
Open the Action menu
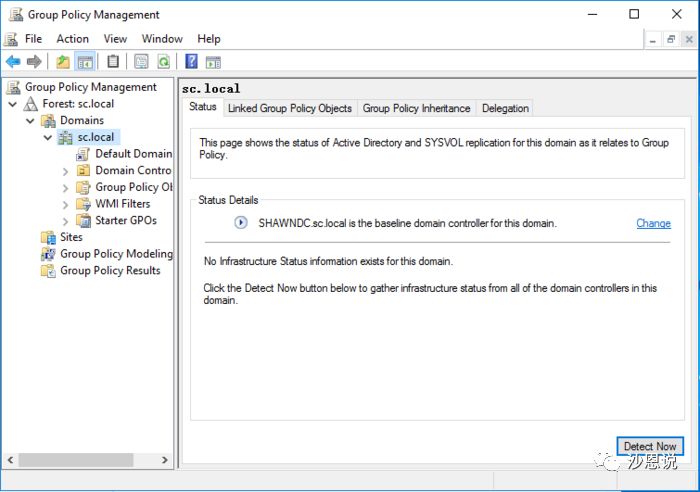[72, 39]
